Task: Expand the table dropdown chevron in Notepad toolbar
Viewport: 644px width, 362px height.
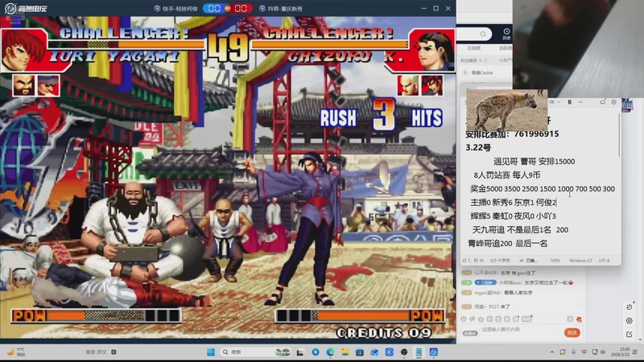Action: (559, 102)
